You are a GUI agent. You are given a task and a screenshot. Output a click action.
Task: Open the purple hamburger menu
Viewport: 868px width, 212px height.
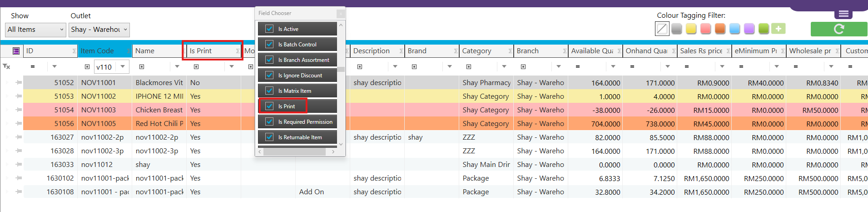point(843,14)
